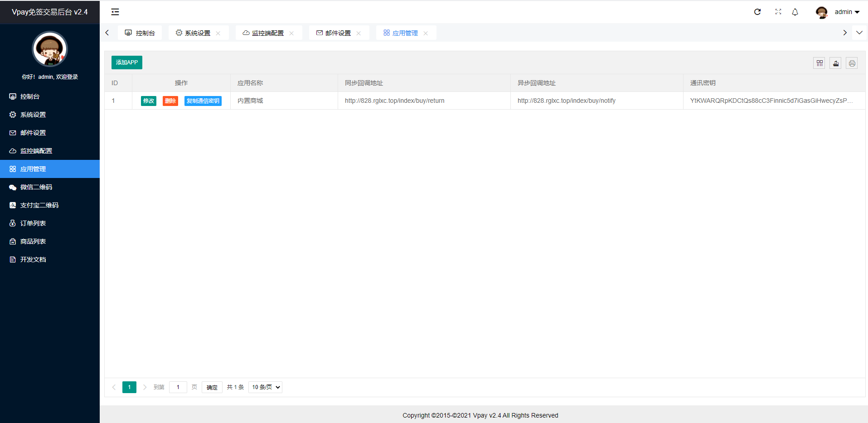Click the admin avatar in sidebar
The width and height of the screenshot is (868, 423).
pyautogui.click(x=50, y=49)
